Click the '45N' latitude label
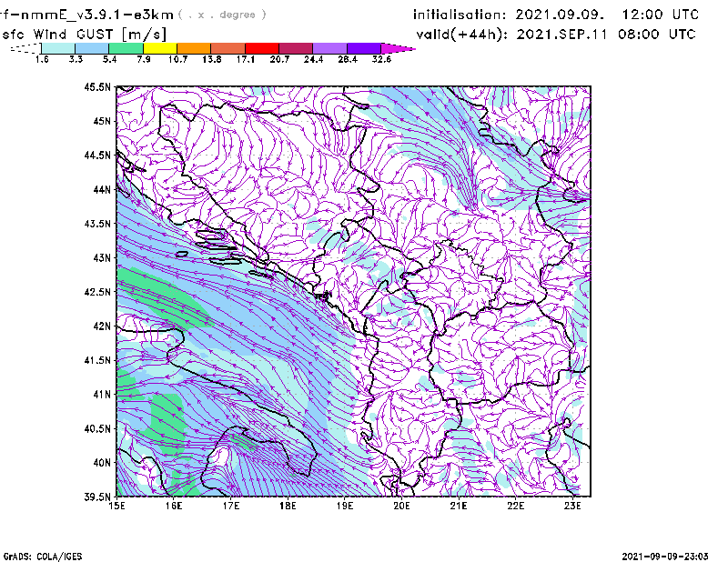The image size is (728, 562). click(x=102, y=121)
